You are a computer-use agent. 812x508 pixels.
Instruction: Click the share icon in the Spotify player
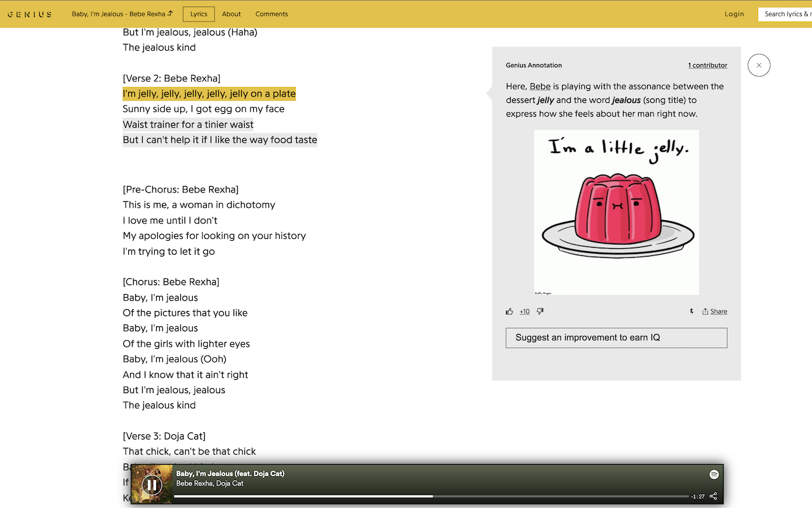[713, 496]
